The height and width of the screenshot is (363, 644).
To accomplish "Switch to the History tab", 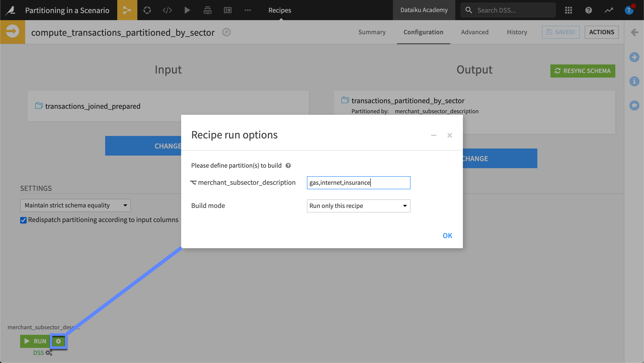I will pyautogui.click(x=517, y=32).
